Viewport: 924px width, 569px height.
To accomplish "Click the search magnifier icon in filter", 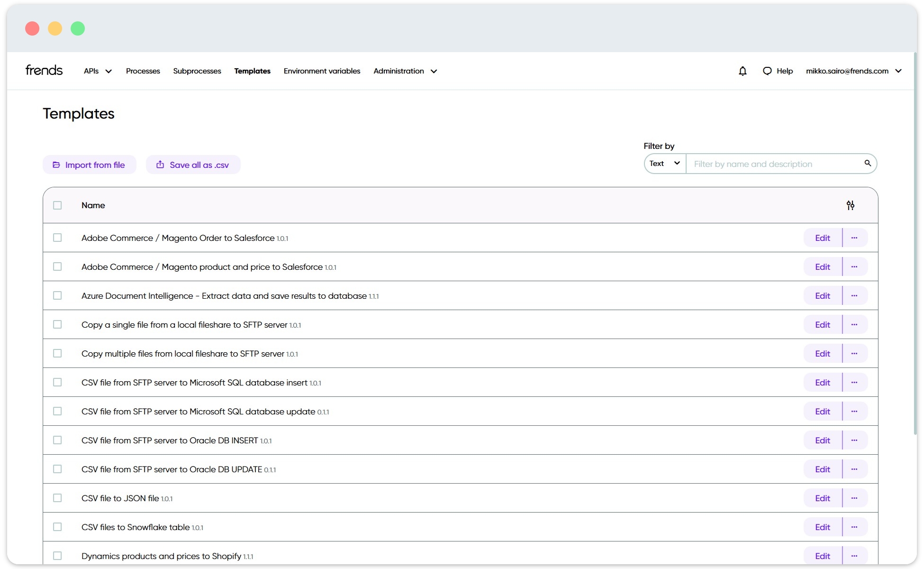I will point(868,163).
